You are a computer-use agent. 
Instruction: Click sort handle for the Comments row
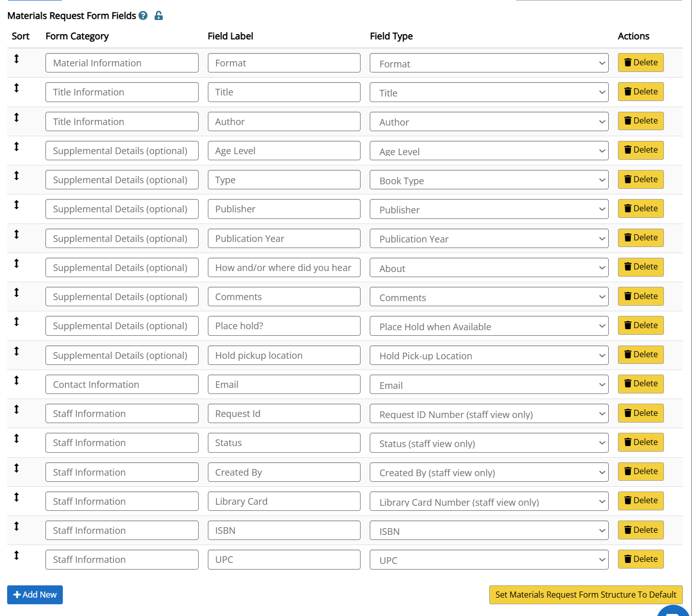click(16, 292)
